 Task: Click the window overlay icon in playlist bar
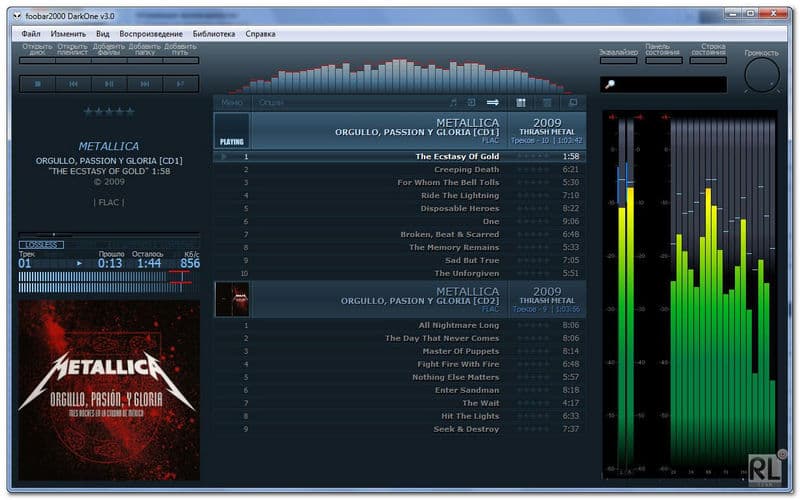(573, 103)
